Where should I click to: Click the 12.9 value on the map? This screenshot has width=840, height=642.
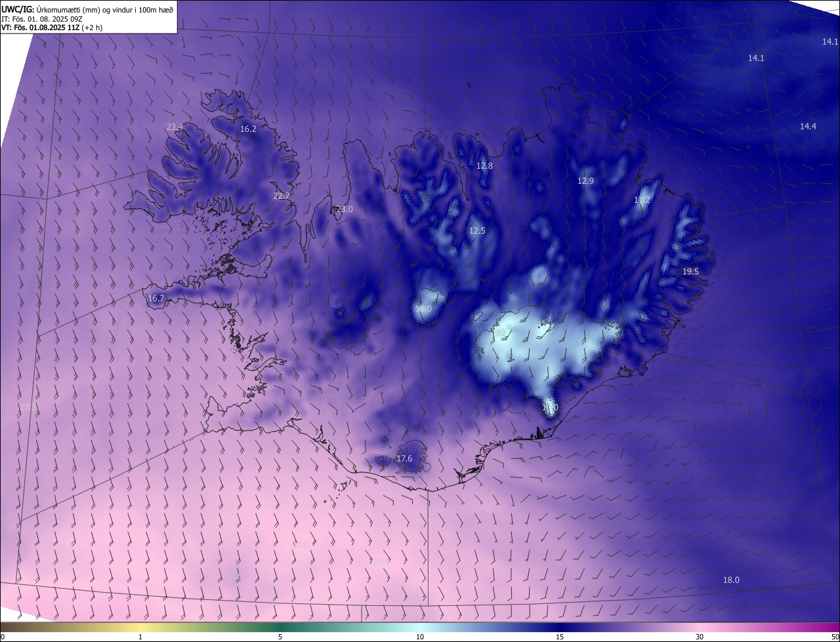click(585, 181)
